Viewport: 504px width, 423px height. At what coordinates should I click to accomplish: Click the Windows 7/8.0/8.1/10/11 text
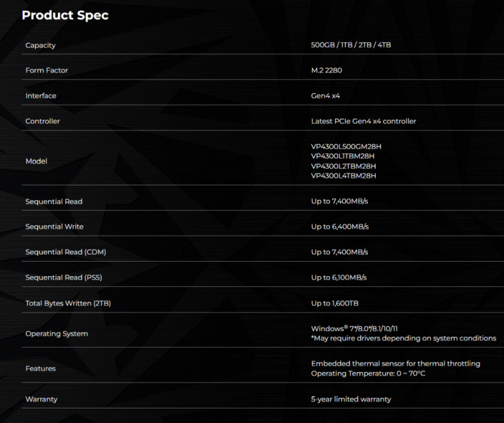point(355,328)
